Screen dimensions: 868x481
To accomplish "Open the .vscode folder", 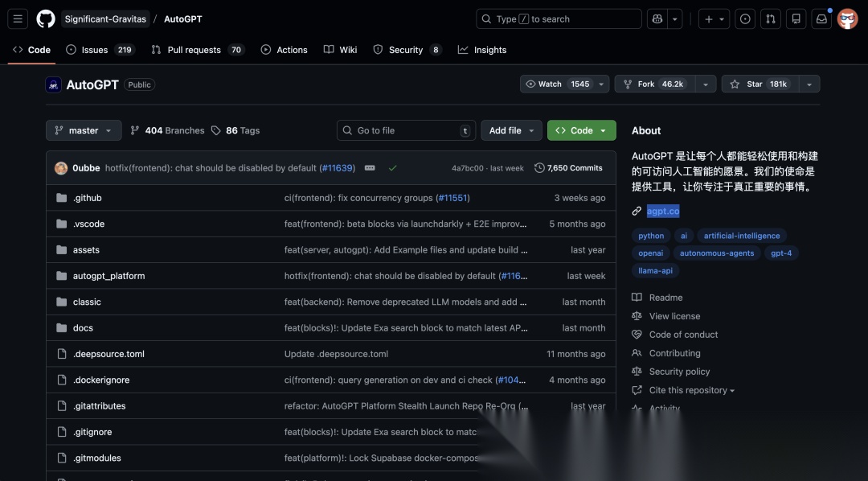I will pyautogui.click(x=88, y=224).
